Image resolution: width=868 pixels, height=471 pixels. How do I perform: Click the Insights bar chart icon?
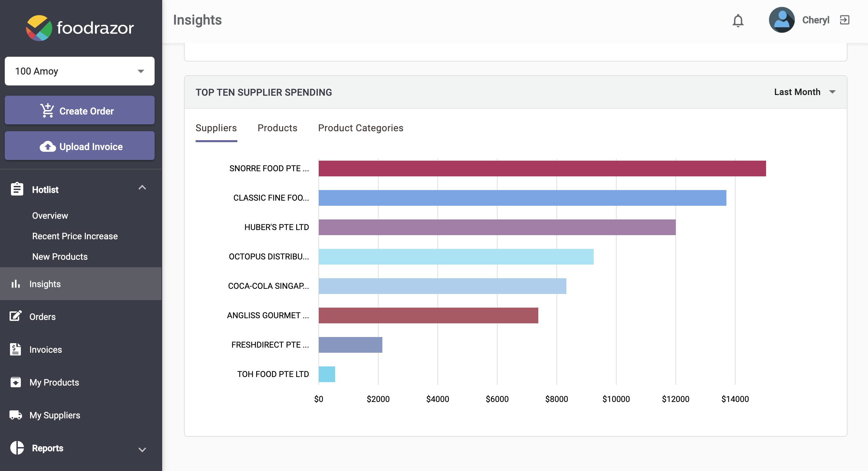tap(16, 284)
